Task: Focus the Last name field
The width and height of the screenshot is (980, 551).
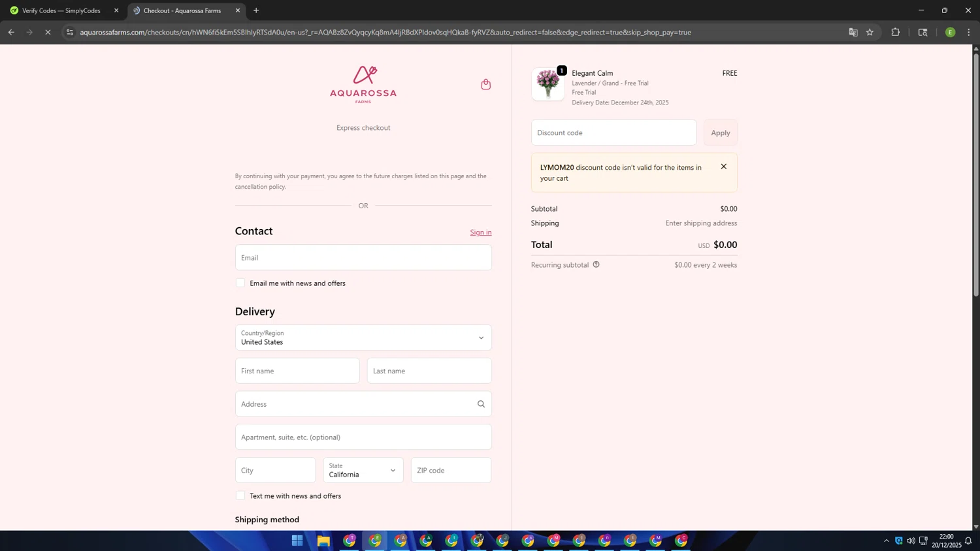Action: 429,371
